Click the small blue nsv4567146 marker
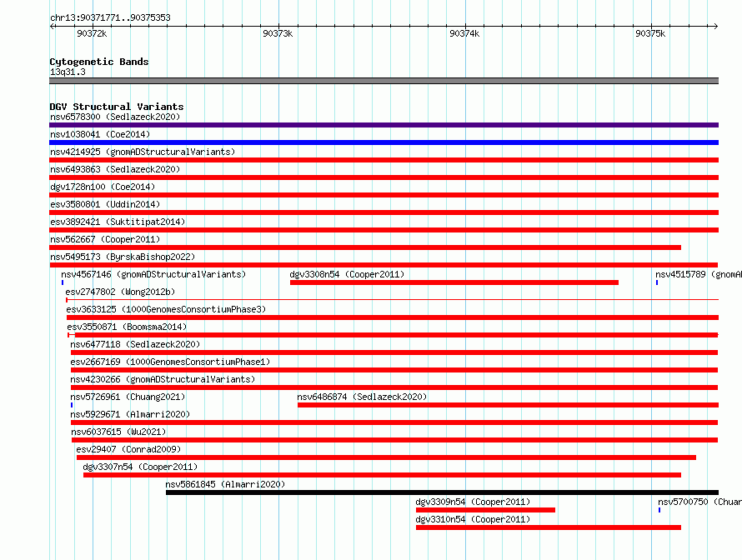The height and width of the screenshot is (560, 742). 63,282
